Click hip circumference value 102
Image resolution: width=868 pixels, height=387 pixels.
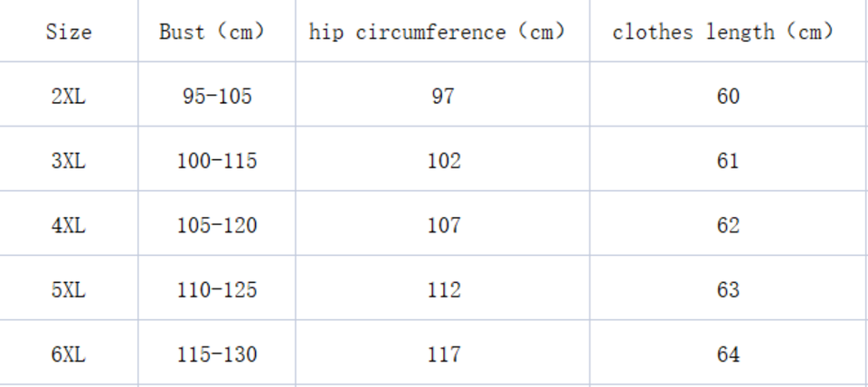point(442,161)
